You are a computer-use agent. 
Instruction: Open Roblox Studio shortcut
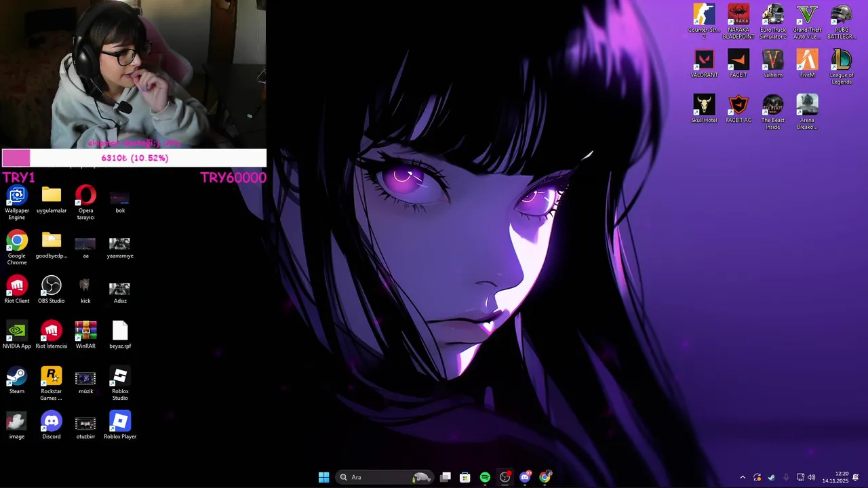coord(120,384)
